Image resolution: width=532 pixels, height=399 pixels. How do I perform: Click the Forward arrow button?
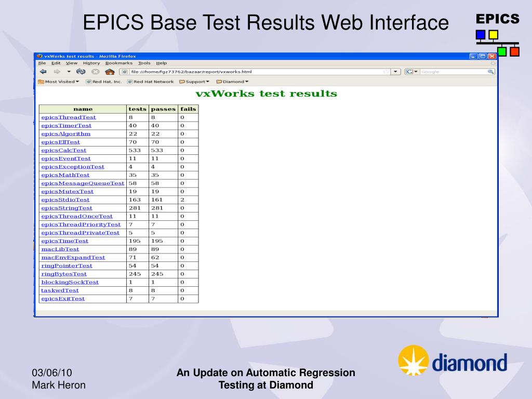tap(57, 72)
